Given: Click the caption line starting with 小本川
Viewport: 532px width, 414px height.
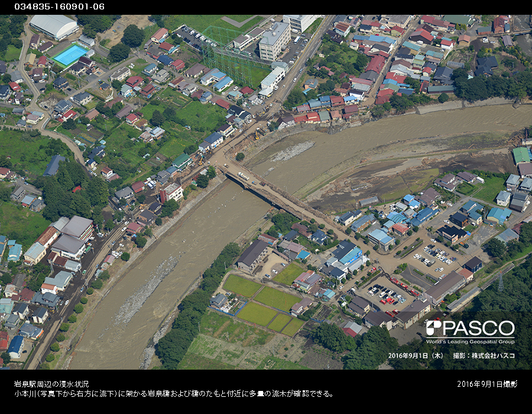Looking at the screenshot, I should click(x=174, y=394).
